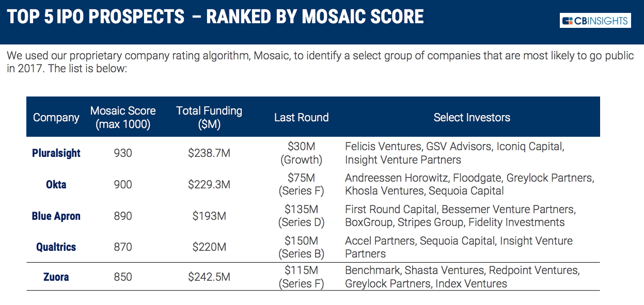The height and width of the screenshot is (305, 644).
Task: Click the Mosaic Score column header
Action: pyautogui.click(x=123, y=118)
